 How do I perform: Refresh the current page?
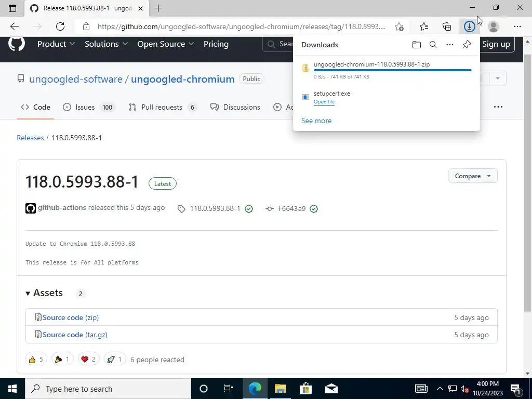coord(60,26)
